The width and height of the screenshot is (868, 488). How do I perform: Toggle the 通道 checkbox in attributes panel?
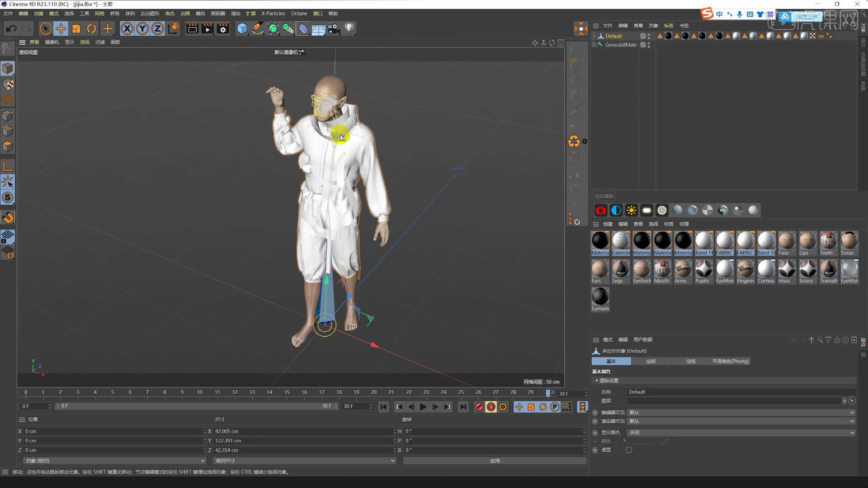tap(629, 450)
